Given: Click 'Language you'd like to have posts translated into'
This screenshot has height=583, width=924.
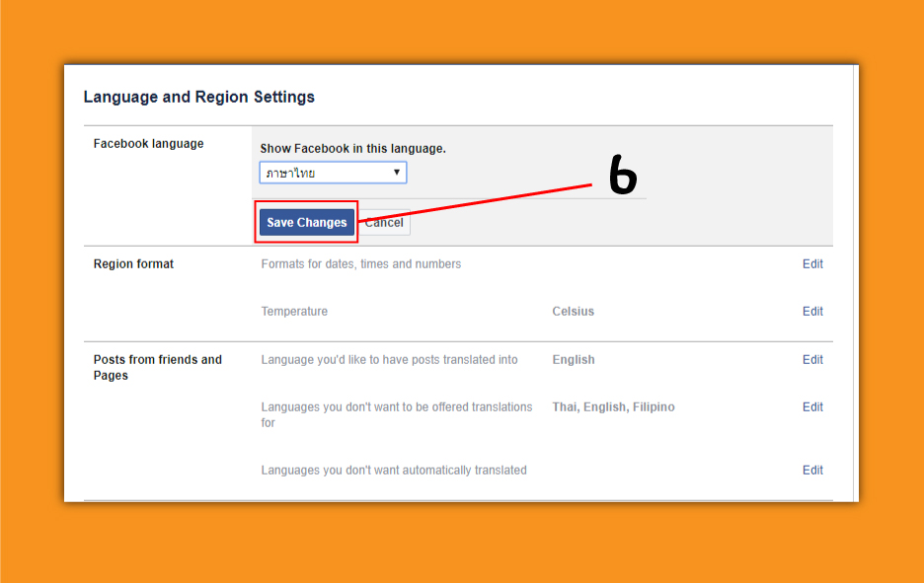Looking at the screenshot, I should [x=390, y=359].
